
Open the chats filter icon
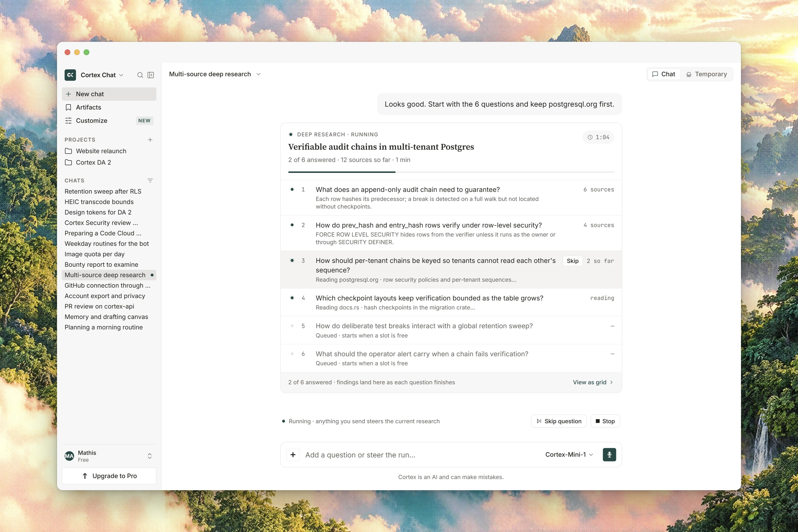point(150,180)
